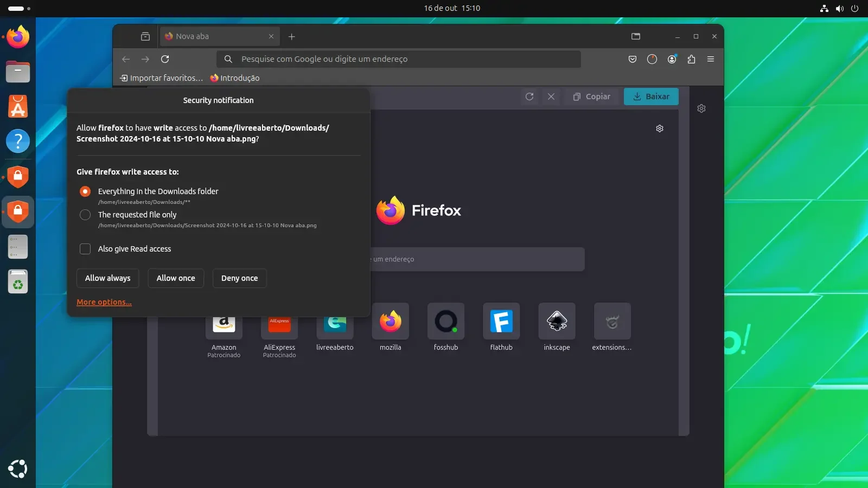Click Allow always button

coord(107,278)
